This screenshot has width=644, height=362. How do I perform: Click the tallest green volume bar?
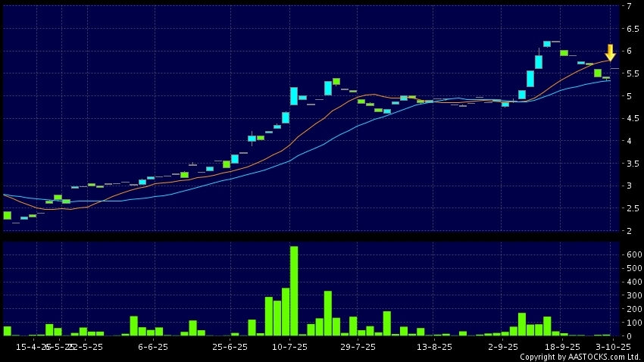(294, 291)
